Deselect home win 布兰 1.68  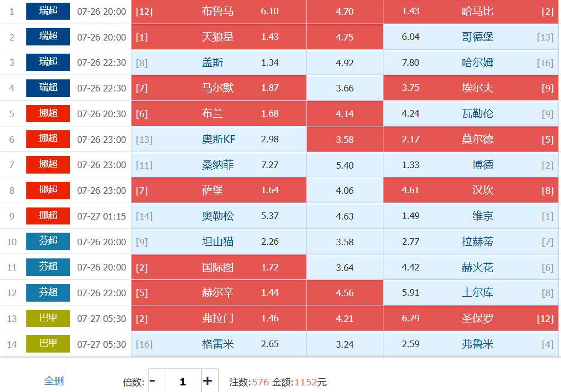click(219, 114)
